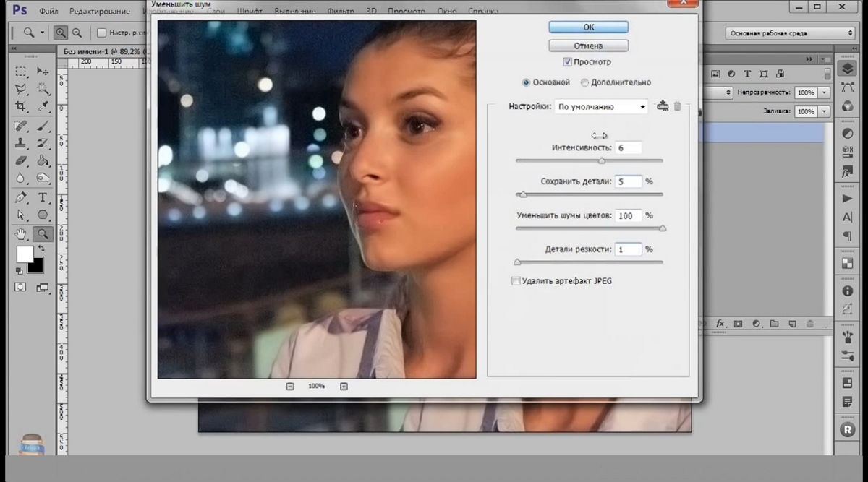Open the Заливка fill dropdown arrow
868x482 pixels.
coord(825,111)
